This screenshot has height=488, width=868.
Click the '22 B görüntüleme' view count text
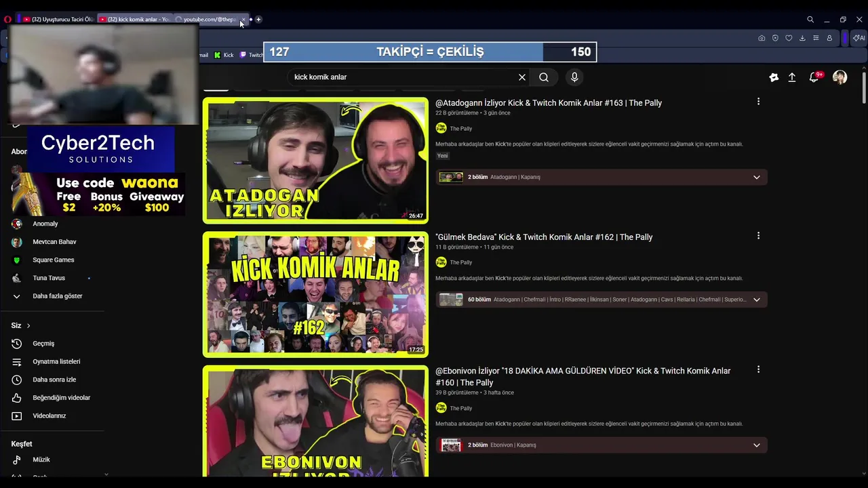457,113
